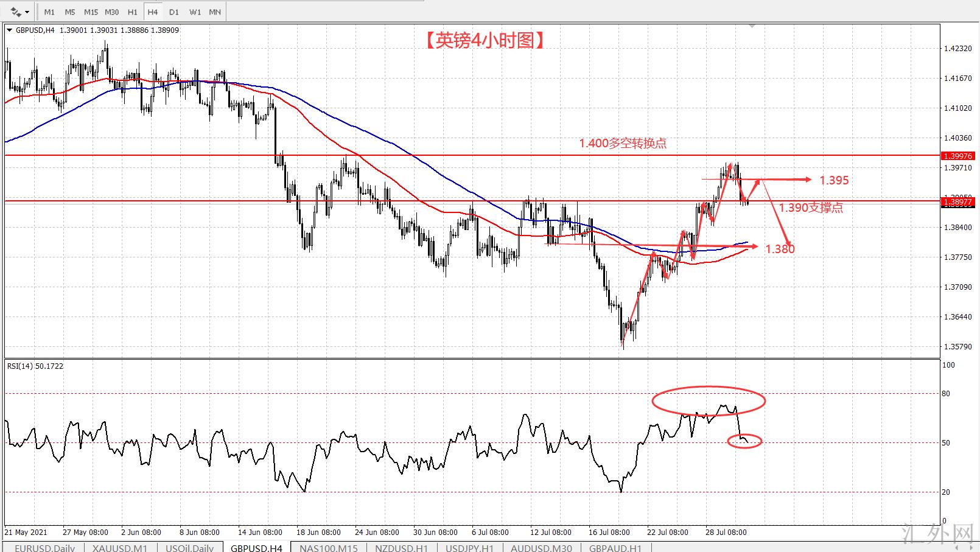Click the arrows icon in the top-left toolbar
Screen dimensions: 980x552
[15, 12]
